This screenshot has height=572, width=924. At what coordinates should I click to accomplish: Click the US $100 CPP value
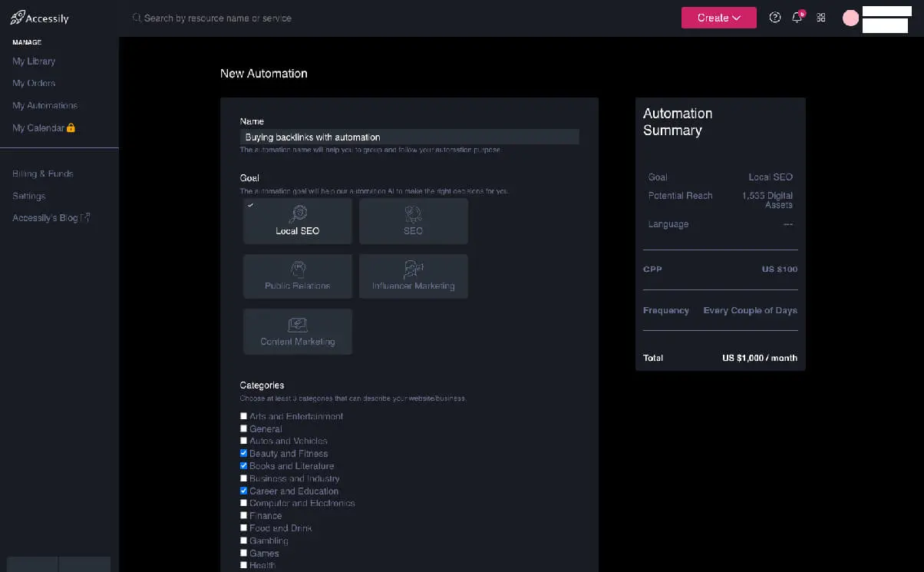point(780,269)
